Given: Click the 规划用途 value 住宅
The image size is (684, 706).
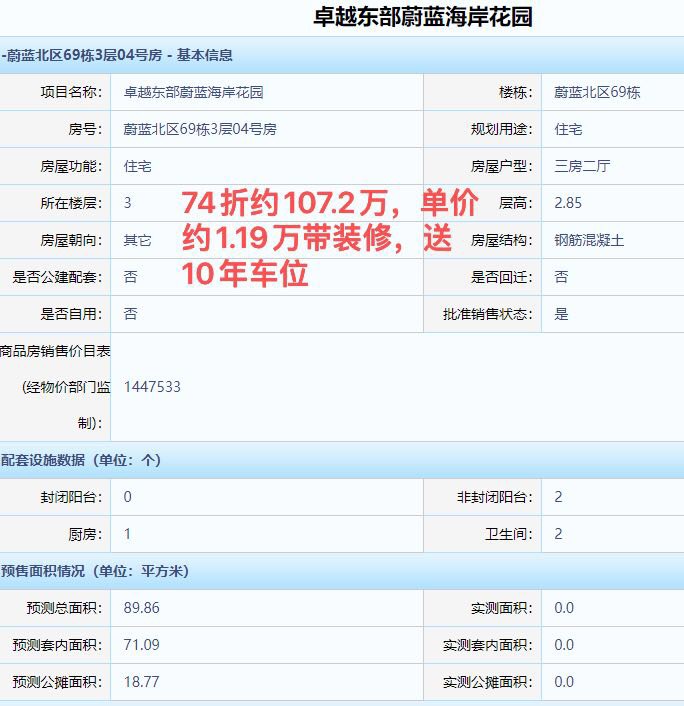Looking at the screenshot, I should pyautogui.click(x=568, y=129).
